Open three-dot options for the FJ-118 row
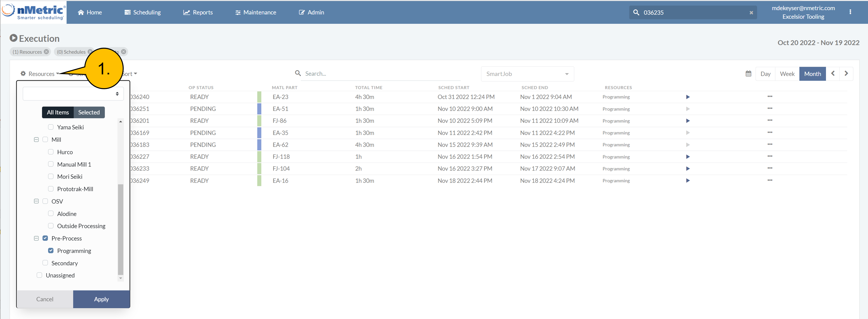Image resolution: width=868 pixels, height=319 pixels. pos(770,156)
